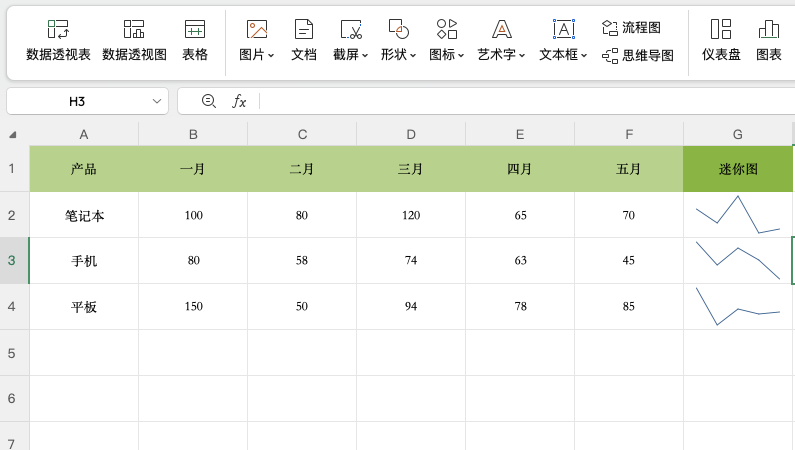Select cell with value 63
Screen dimensions: 795x450
click(520, 260)
